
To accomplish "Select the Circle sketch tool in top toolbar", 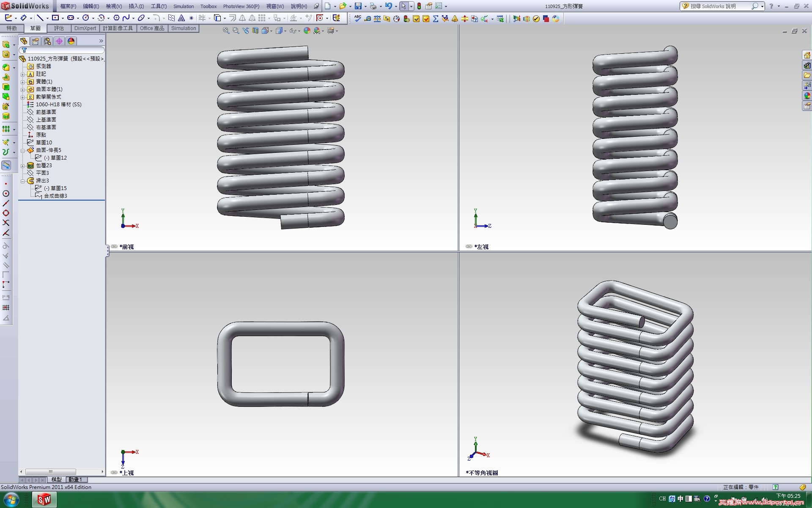I will (86, 18).
